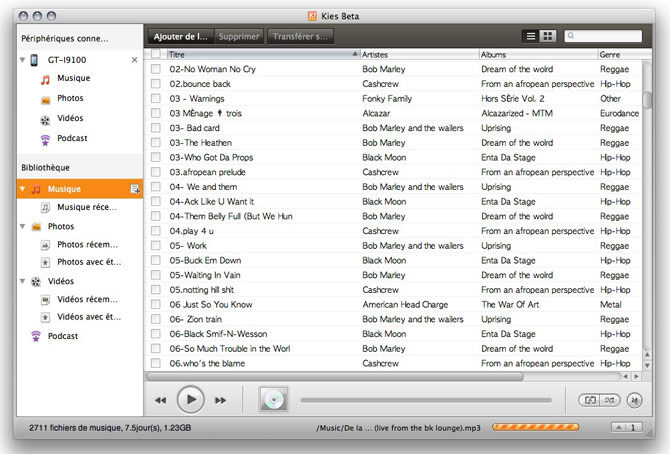Collapse the Photos library section
Viewport: 670px width, 454px height.
(x=23, y=227)
